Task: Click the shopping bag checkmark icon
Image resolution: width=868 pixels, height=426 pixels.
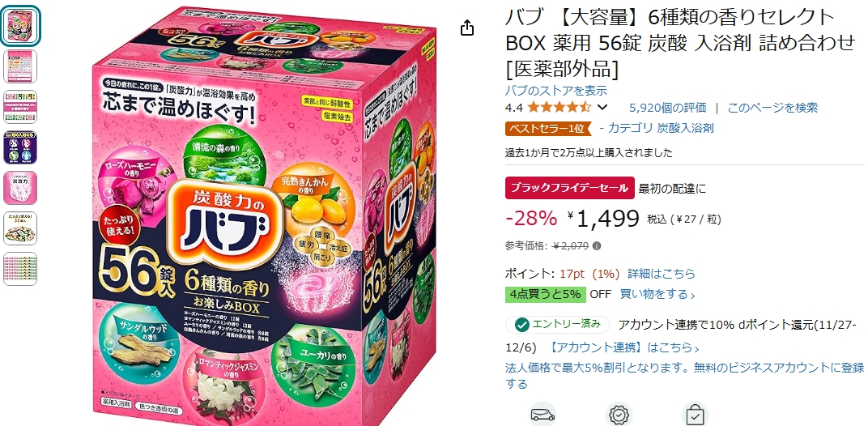Action: point(694,415)
